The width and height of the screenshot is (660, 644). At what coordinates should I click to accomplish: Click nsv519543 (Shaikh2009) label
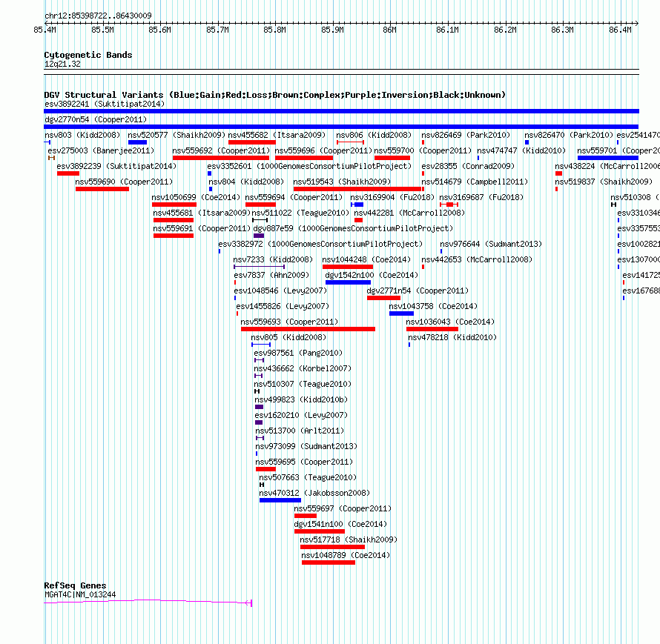tap(342, 182)
